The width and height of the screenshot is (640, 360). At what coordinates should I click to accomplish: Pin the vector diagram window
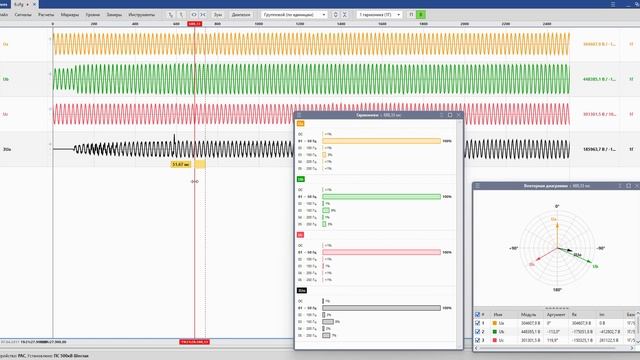[x=620, y=186]
